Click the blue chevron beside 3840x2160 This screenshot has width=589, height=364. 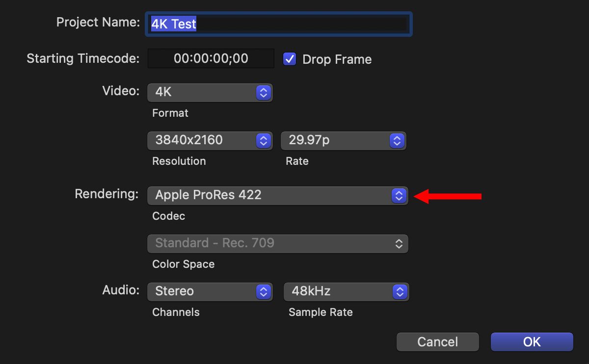[x=264, y=140]
